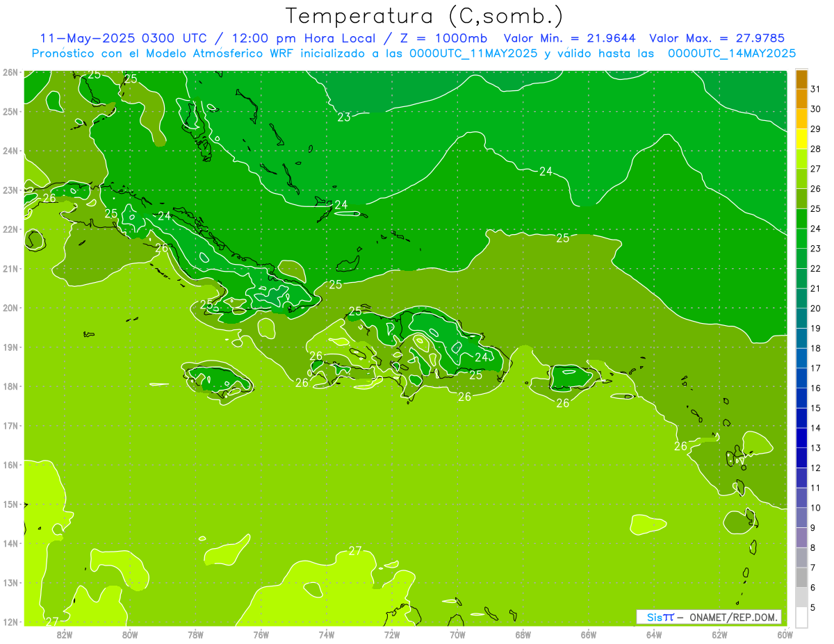Click legend scale value '31'
The height and width of the screenshot is (644, 834).
coord(815,89)
